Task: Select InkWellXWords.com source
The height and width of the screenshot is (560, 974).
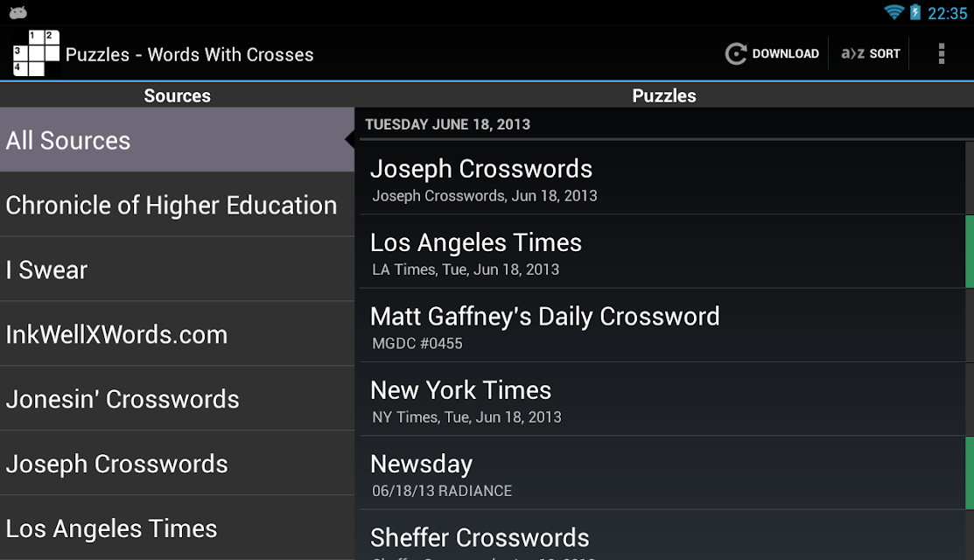Action: point(177,334)
